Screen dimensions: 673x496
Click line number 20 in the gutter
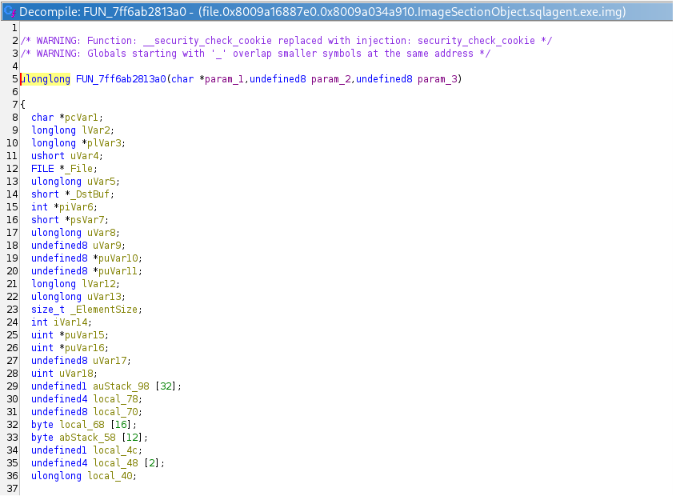coord(12,271)
